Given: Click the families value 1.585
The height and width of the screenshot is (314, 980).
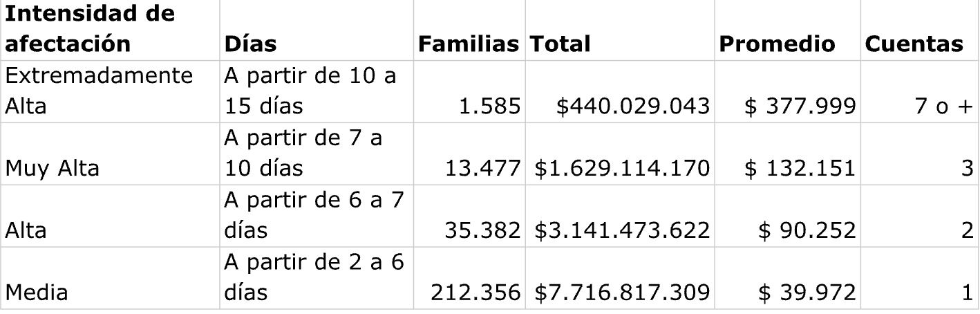Looking at the screenshot, I should pos(488,106).
